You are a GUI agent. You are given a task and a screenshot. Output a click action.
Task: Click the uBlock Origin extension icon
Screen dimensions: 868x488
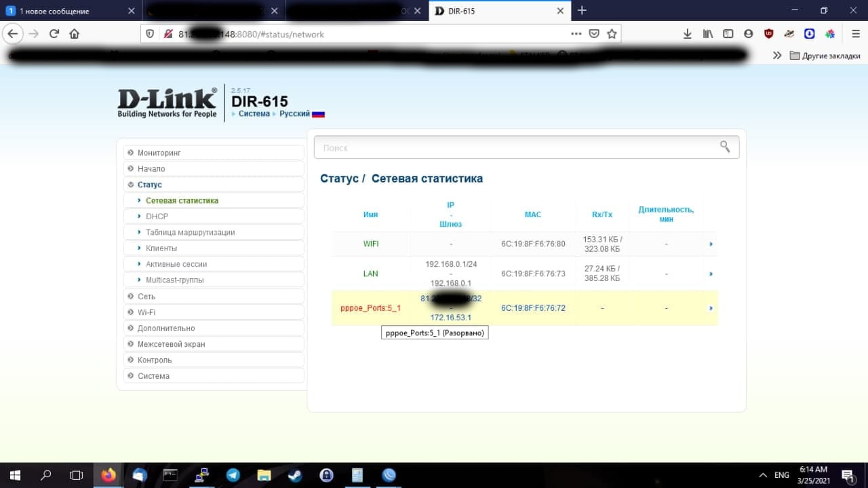tap(769, 34)
